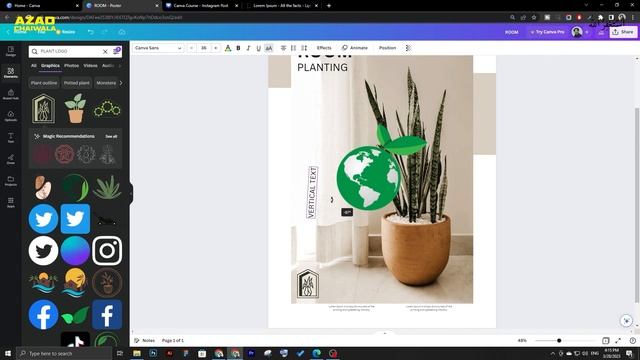Viewport: 640px width, 360px height.
Task: Select the Plant outline suggestion chip
Action: tap(44, 83)
